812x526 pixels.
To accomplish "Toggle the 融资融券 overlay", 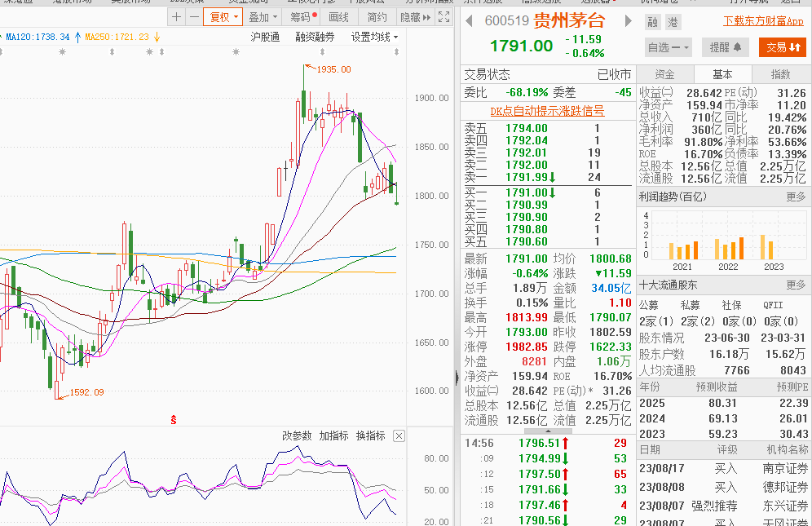I will tap(315, 37).
